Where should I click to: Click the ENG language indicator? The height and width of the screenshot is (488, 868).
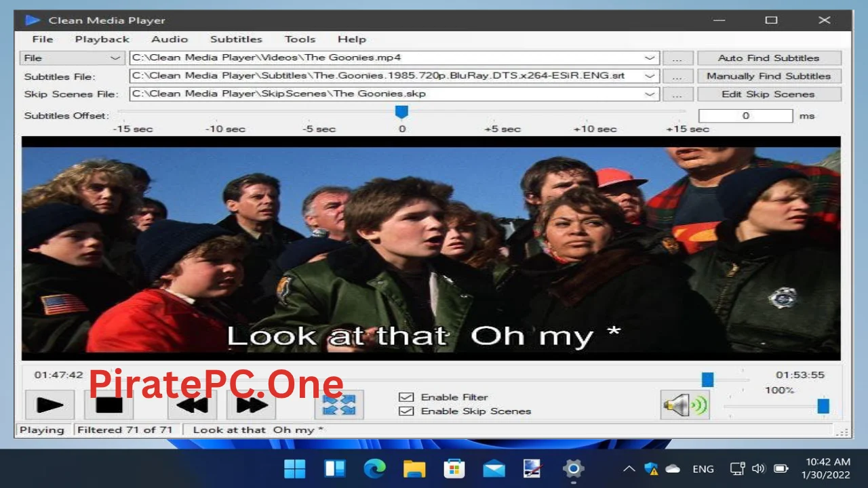click(703, 468)
